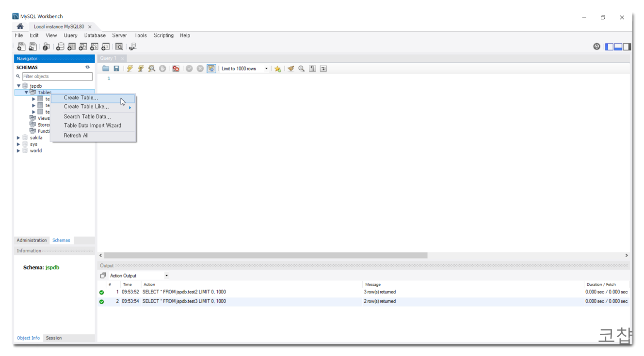The width and height of the screenshot is (644, 356).
Task: Create a new schema from main toolbar
Action: point(60,47)
